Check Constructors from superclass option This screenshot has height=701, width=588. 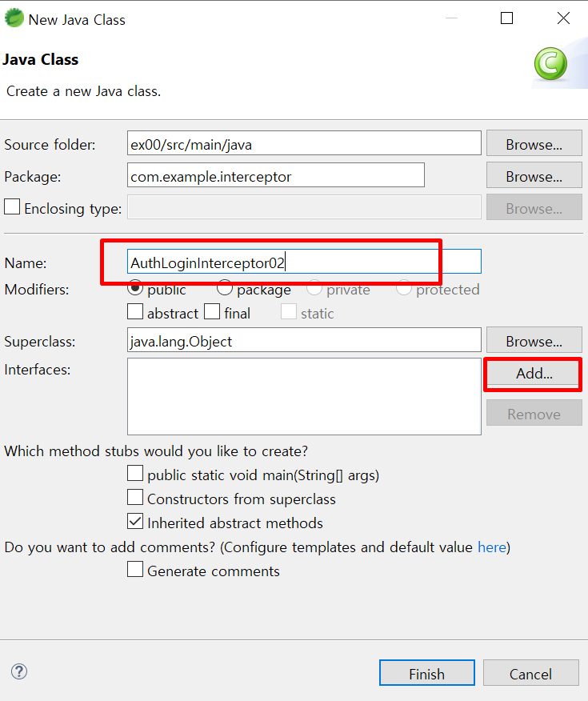(135, 497)
